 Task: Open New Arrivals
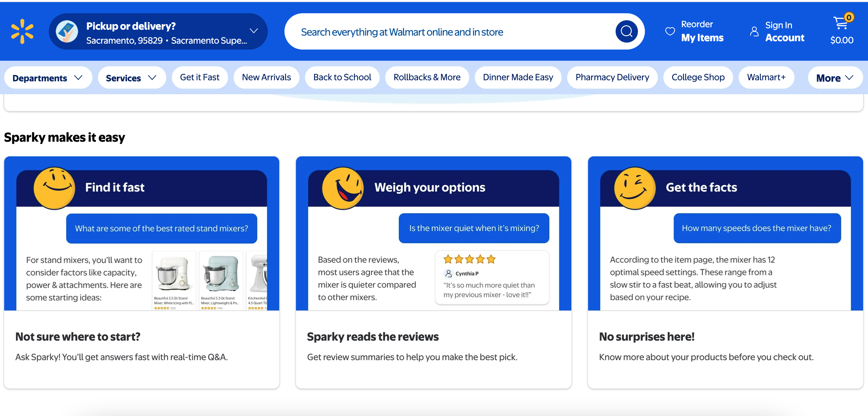(266, 77)
